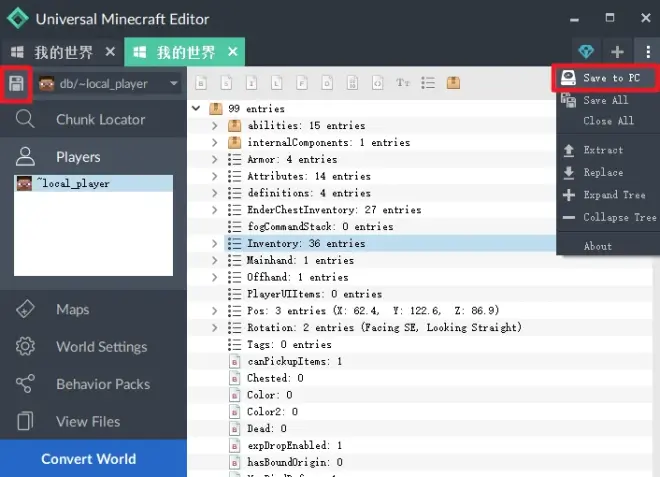This screenshot has height=477, width=660.
Task: Expand the Rotation node
Action: 215,328
